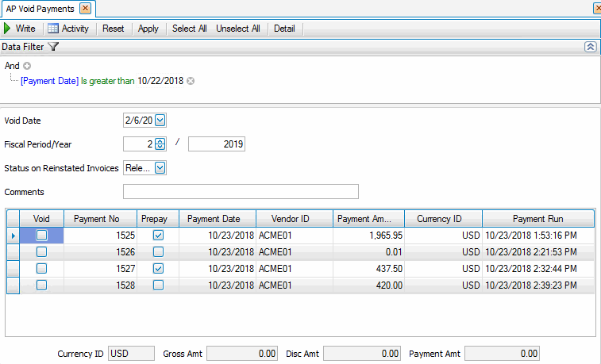Toggle Prepay checkbox for payment 1526
This screenshot has height=364, width=601.
[158, 252]
